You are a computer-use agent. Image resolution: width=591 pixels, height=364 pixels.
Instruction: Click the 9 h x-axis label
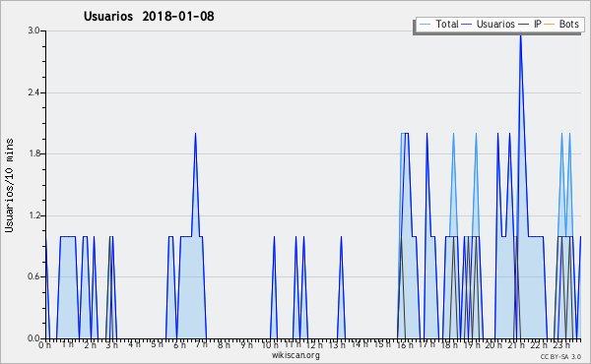[246, 345]
